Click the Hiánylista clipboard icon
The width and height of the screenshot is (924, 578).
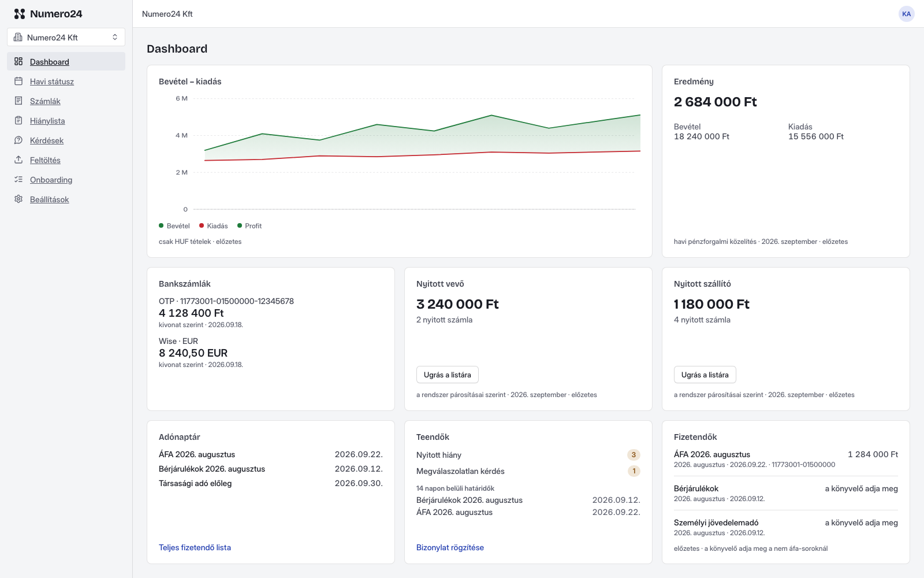[x=18, y=120]
